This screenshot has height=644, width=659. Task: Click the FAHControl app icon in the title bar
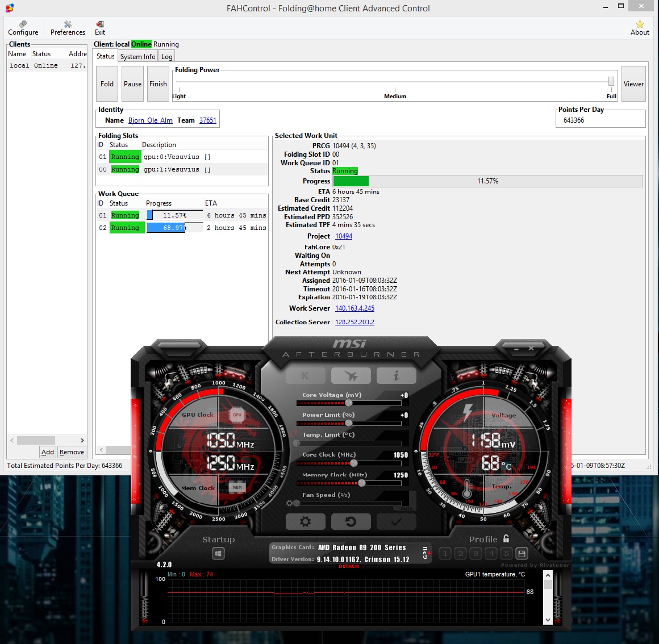[x=9, y=8]
